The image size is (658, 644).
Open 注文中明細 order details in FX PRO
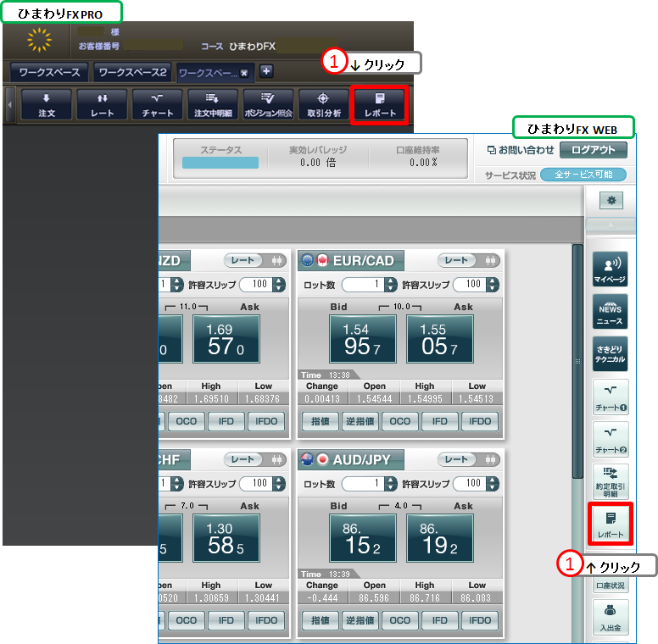(213, 105)
